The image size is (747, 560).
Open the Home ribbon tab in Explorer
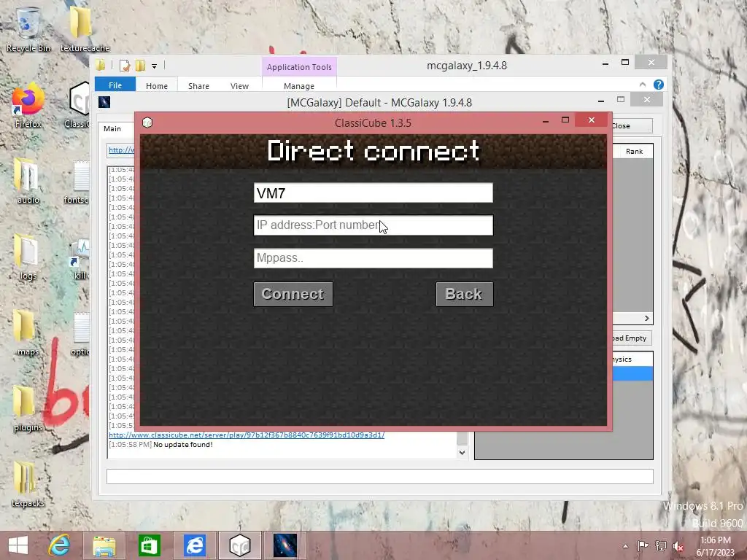[157, 86]
